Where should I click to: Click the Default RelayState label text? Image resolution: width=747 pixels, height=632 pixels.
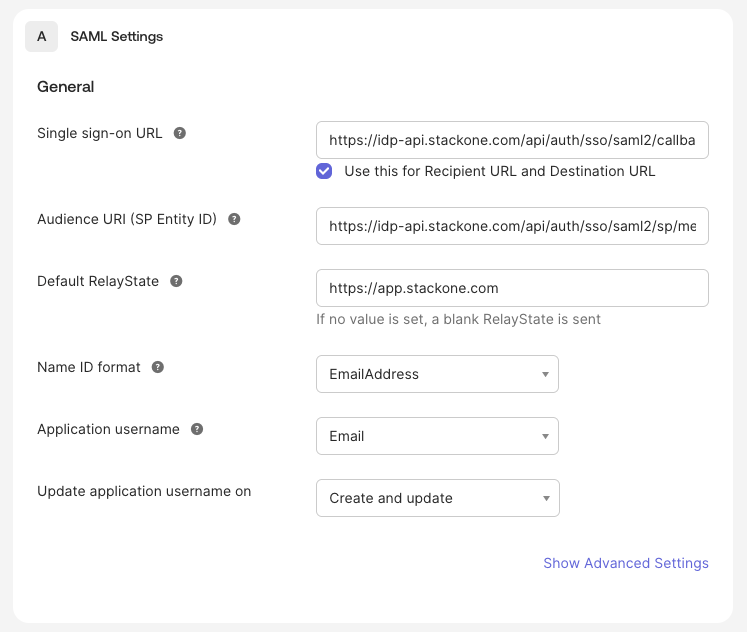coord(98,281)
